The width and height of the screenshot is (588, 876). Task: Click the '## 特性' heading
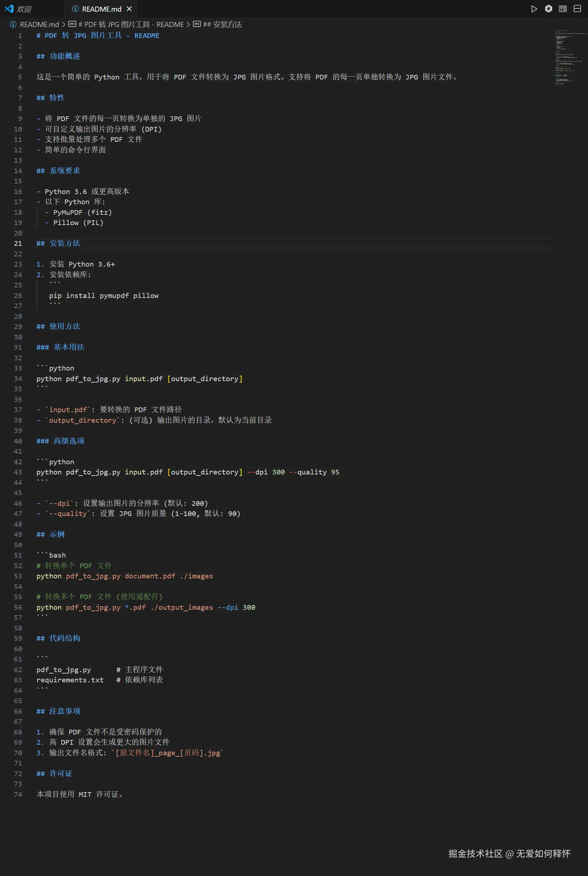pyautogui.click(x=50, y=98)
